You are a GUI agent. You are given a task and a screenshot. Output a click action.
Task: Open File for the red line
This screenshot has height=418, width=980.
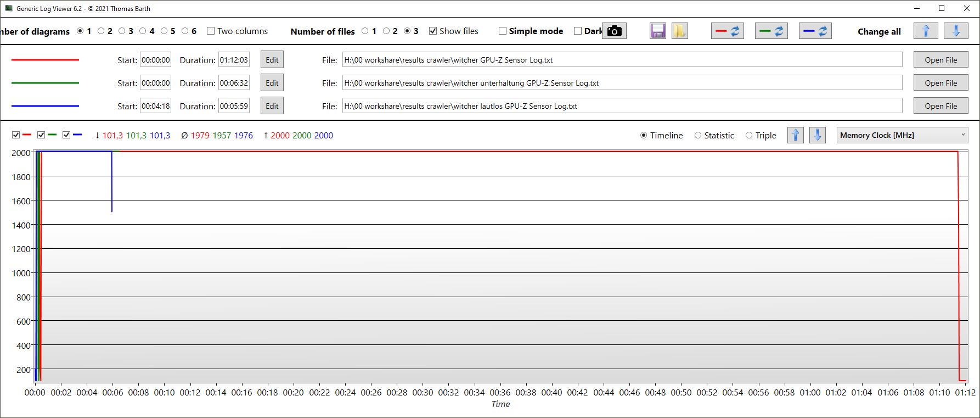[940, 60]
